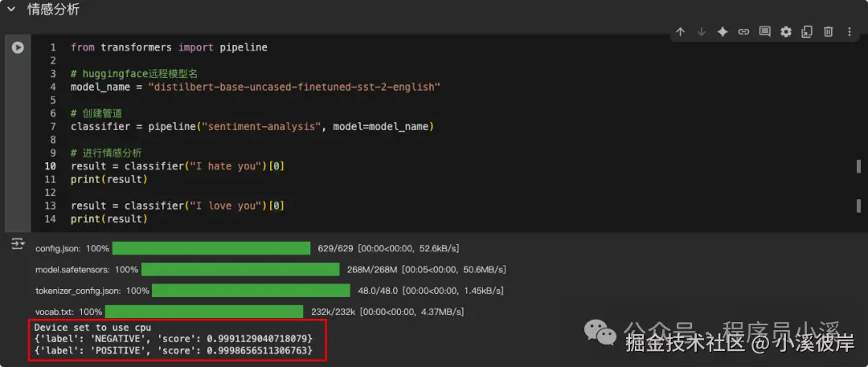Delete the cell with trash icon

(x=828, y=32)
